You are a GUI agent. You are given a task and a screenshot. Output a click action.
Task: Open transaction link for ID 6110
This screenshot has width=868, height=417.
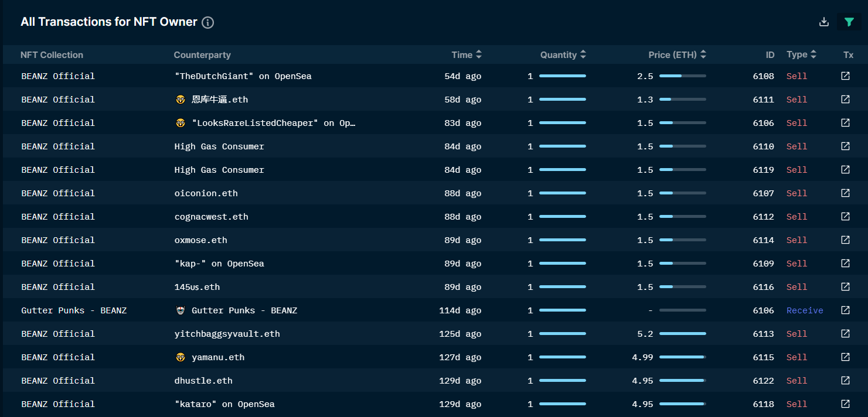[x=845, y=146]
